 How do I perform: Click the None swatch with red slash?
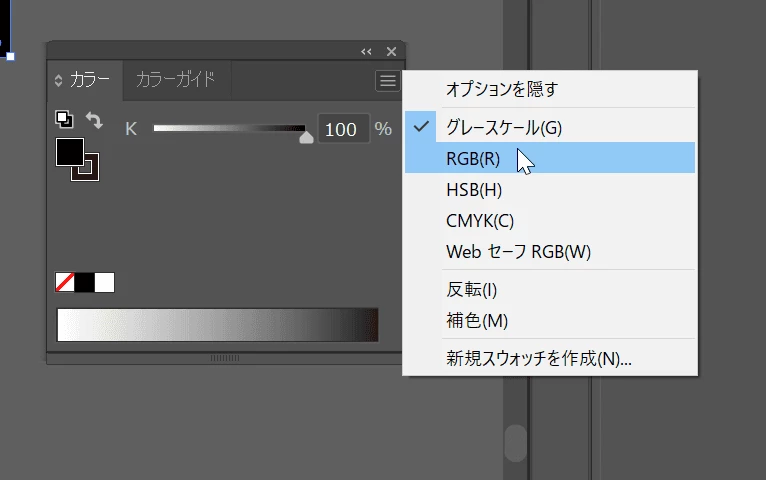[x=64, y=282]
